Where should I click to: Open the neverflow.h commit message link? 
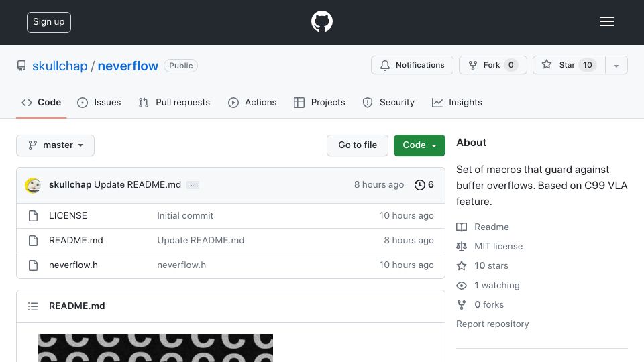pos(181,265)
